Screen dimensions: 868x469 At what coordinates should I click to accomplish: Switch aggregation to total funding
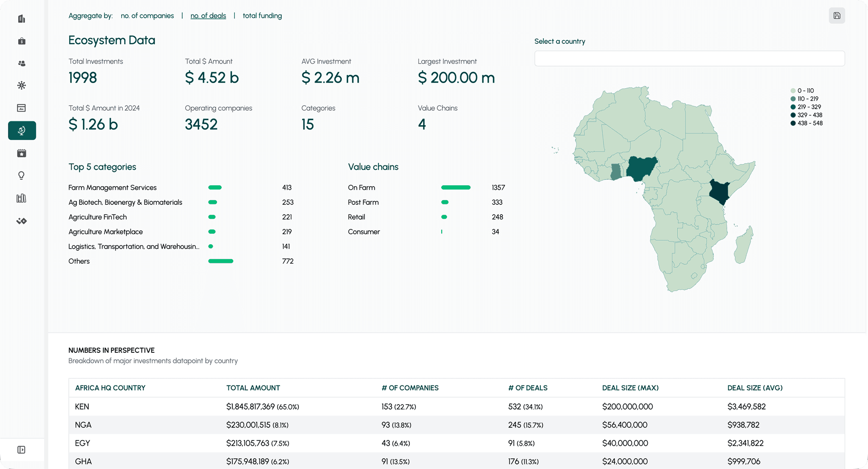(x=262, y=16)
